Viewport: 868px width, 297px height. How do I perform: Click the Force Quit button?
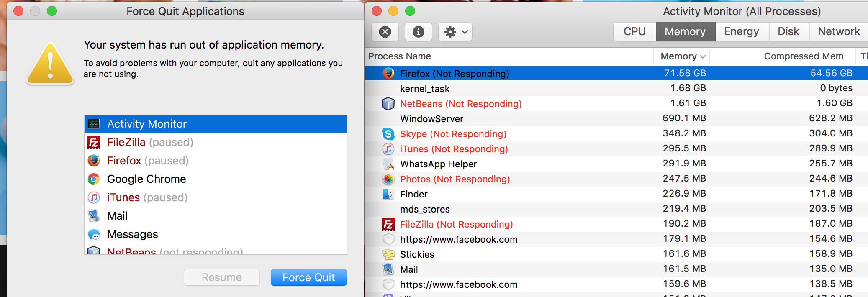pyautogui.click(x=309, y=277)
